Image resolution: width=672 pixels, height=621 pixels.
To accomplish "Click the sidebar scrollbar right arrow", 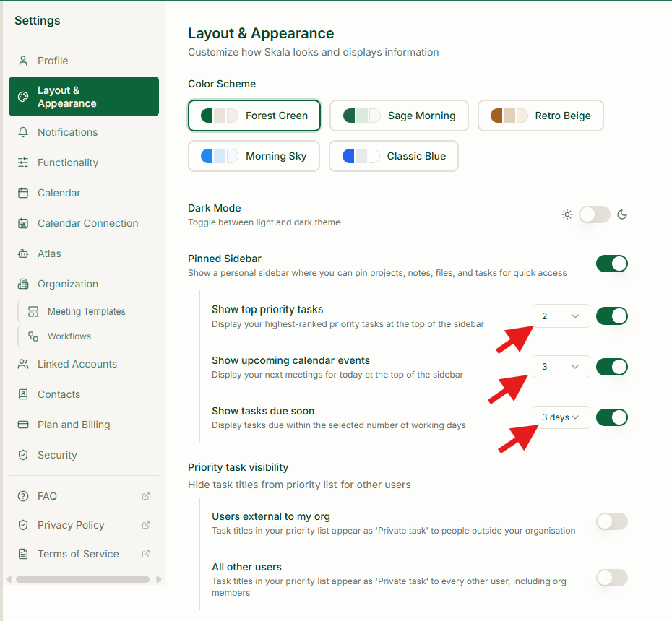I will click(159, 579).
